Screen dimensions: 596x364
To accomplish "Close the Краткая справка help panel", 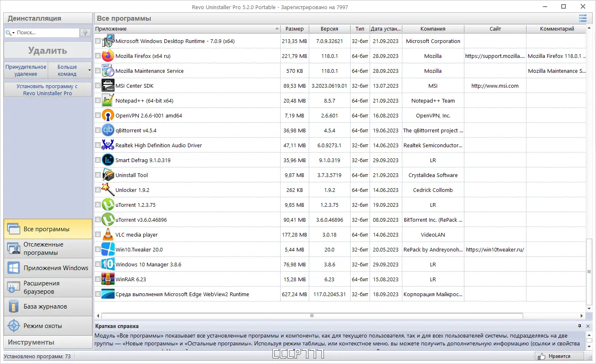I will click(x=588, y=326).
